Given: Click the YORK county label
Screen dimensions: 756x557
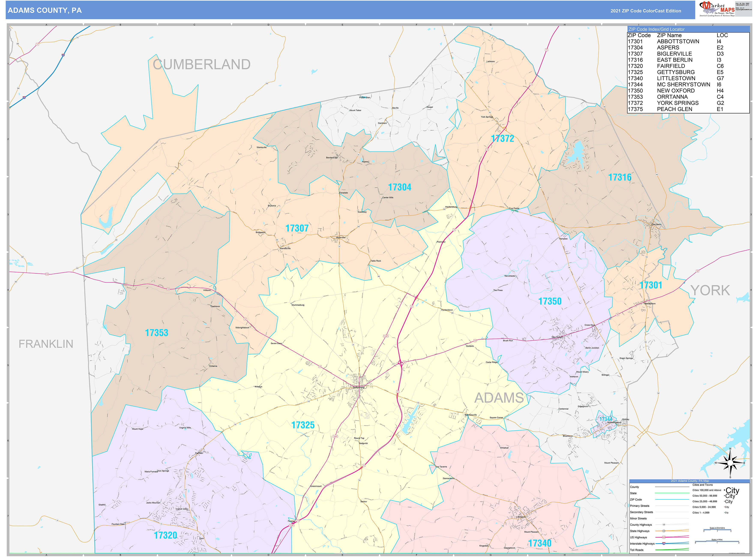Looking at the screenshot, I should click(x=710, y=290).
